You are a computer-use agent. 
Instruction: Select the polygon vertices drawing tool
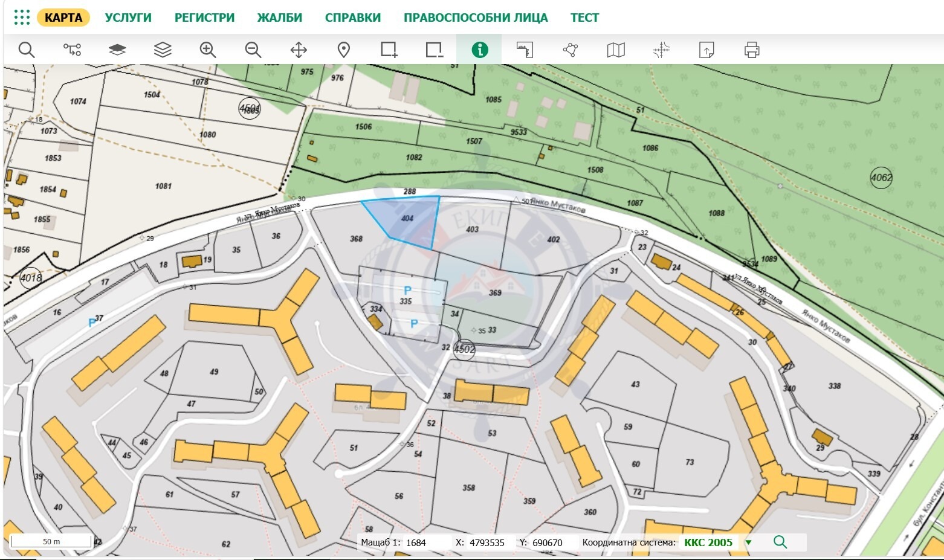click(570, 50)
